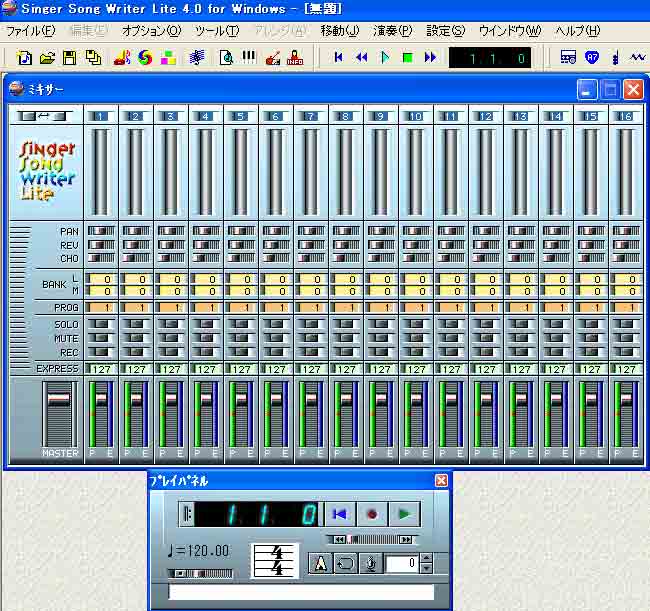Screen dimensions: 650x611
Task: Click the Play Panel numeric input field
Action: [401, 563]
